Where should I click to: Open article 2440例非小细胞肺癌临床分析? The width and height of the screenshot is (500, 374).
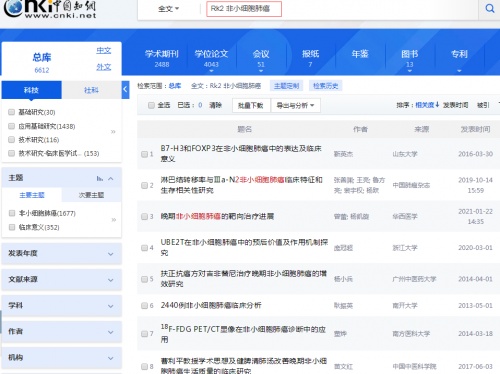coord(211,305)
